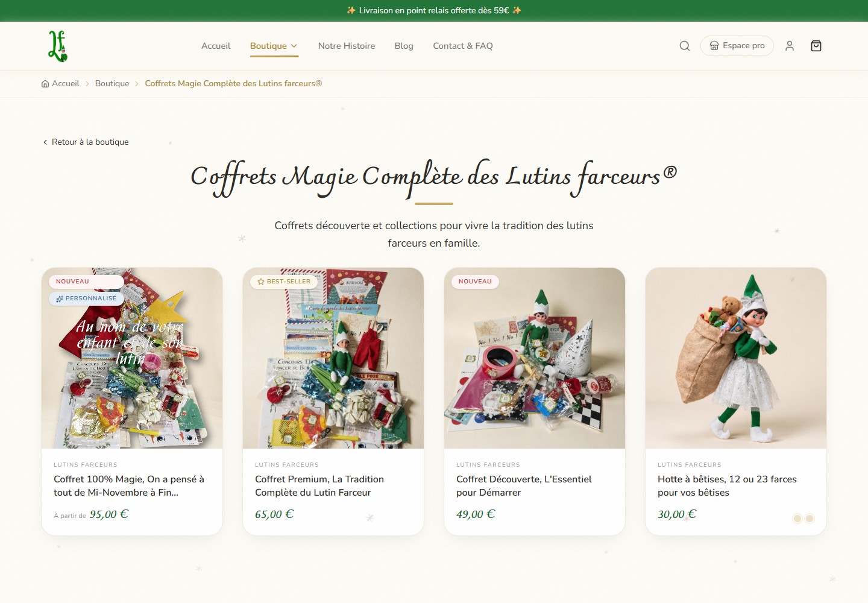
Task: Click the Coffret Premium product image
Action: coord(333,358)
